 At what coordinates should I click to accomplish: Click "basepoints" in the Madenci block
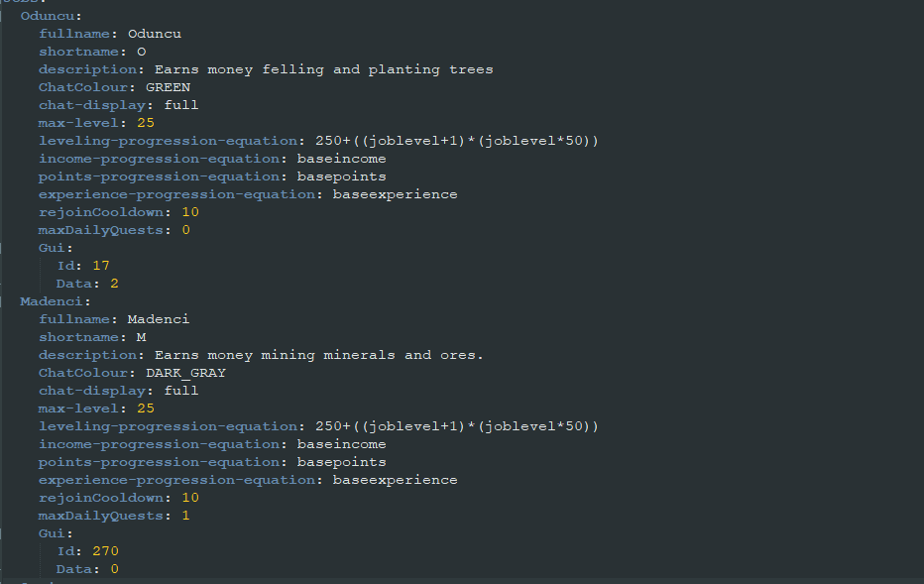tap(341, 463)
